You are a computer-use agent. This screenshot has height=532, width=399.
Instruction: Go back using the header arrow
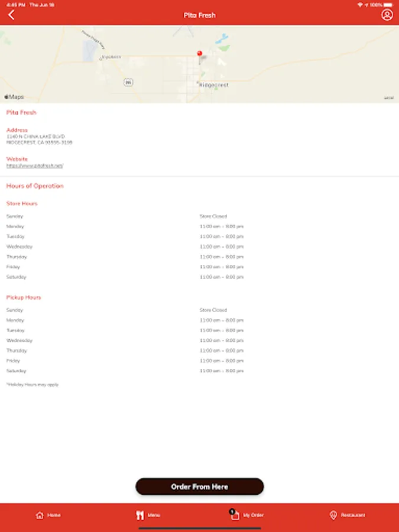pos(11,15)
